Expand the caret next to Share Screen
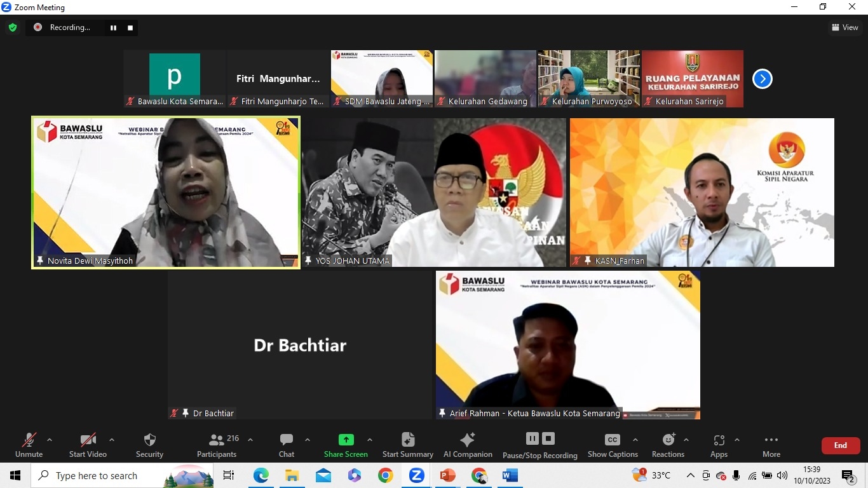This screenshot has width=868, height=488. pos(370,440)
